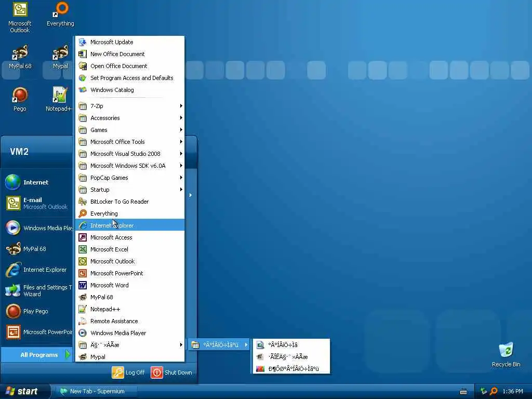Viewport: 532px width, 399px height.
Task: Click the 1:36 PM taskbar clock
Action: tap(513, 392)
